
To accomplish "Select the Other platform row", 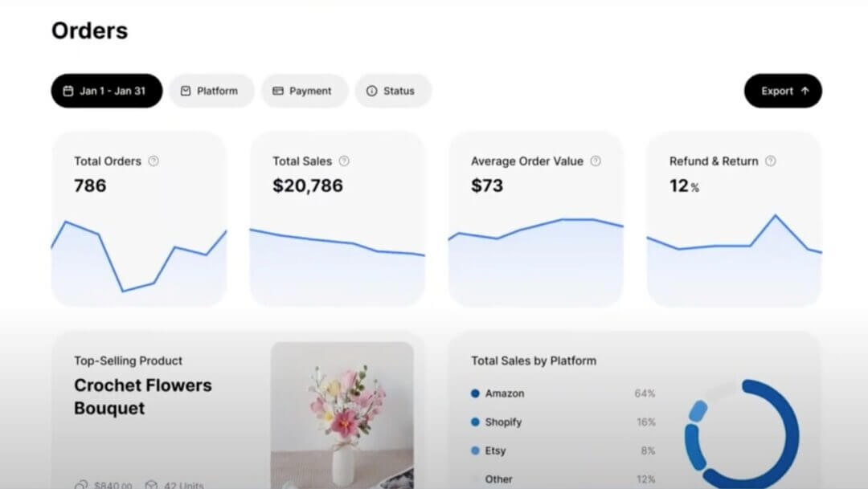I will tap(563, 479).
